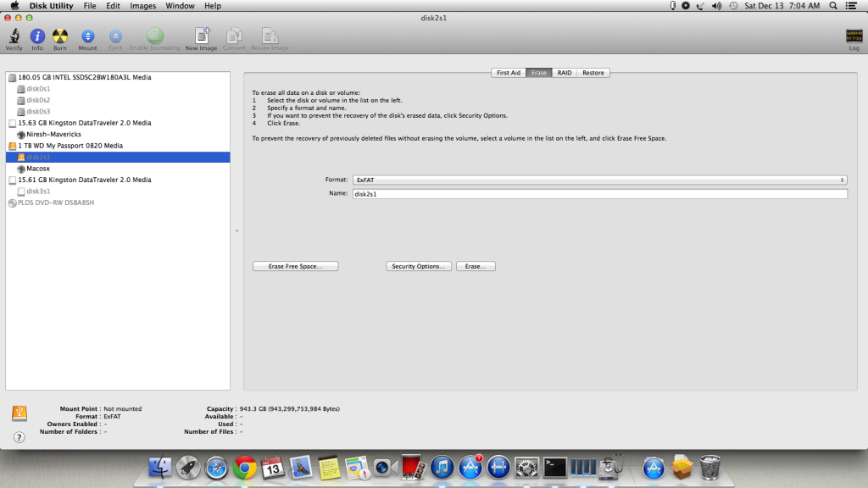Open Photo Booth icon in dock
The image size is (868, 488).
tap(414, 468)
